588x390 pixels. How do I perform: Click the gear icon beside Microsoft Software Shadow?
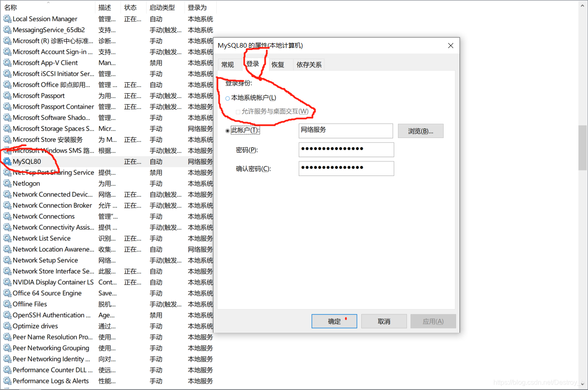(7, 117)
